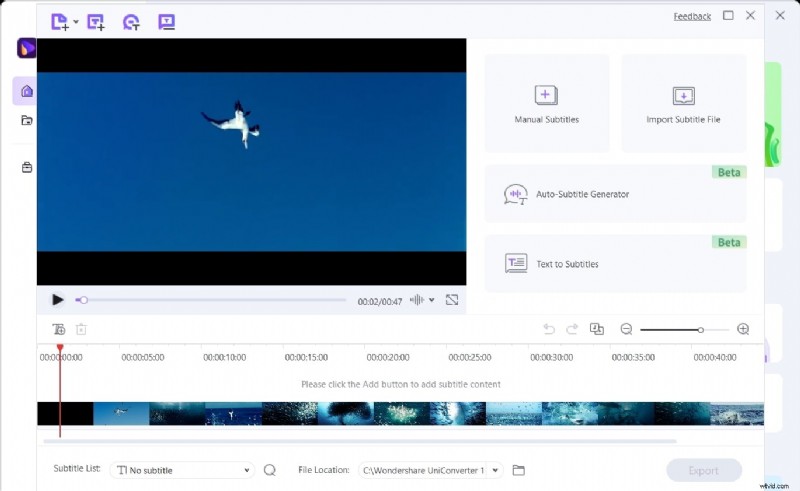Image resolution: width=800 pixels, height=491 pixels.
Task: Click the 00:00:40:00 mark on the ruler
Action: (715, 357)
